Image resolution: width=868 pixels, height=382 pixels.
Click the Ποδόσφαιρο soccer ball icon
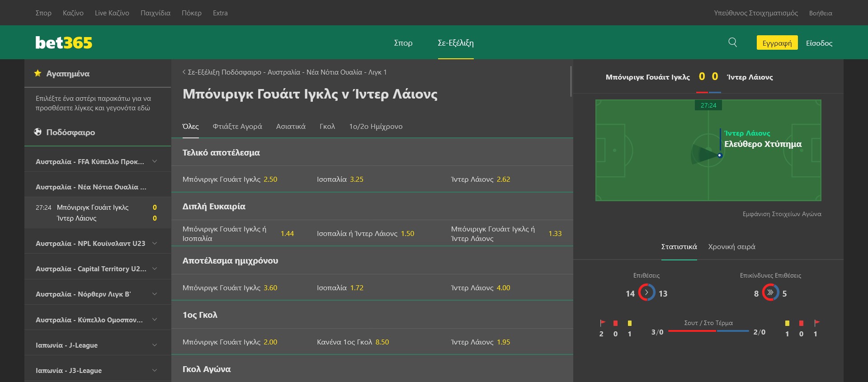(x=38, y=132)
